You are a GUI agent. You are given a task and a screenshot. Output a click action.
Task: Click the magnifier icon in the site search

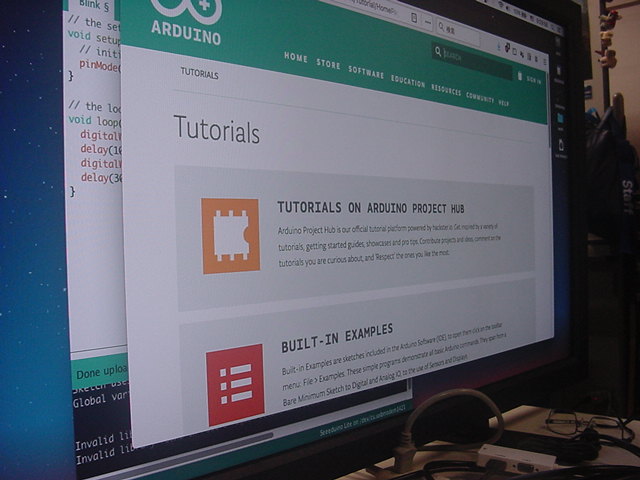438,51
